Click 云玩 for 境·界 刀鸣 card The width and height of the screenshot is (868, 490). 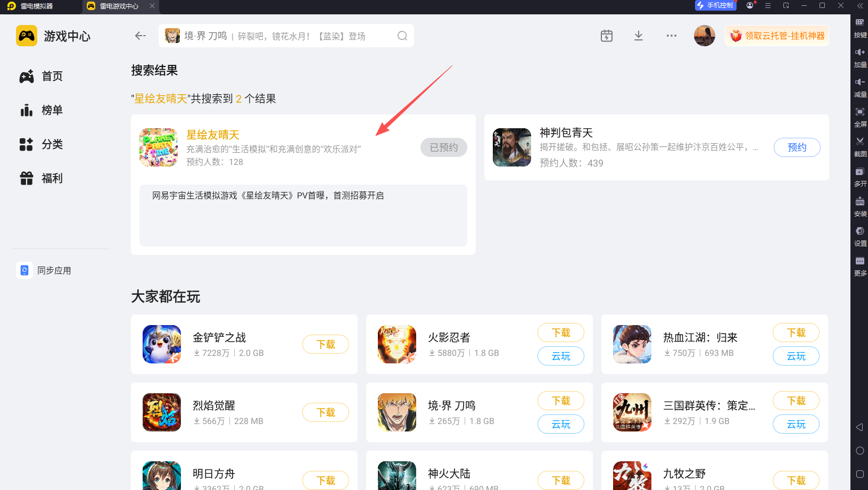pos(561,424)
